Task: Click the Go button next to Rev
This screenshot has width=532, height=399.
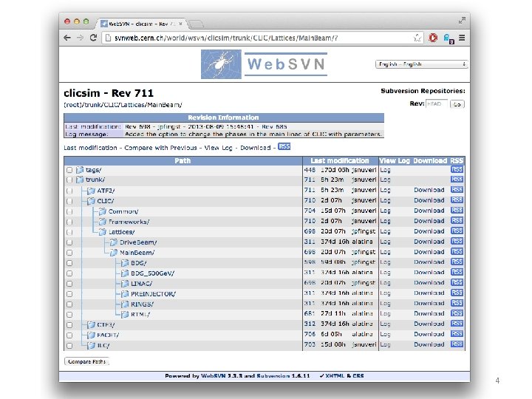Action: tap(457, 104)
